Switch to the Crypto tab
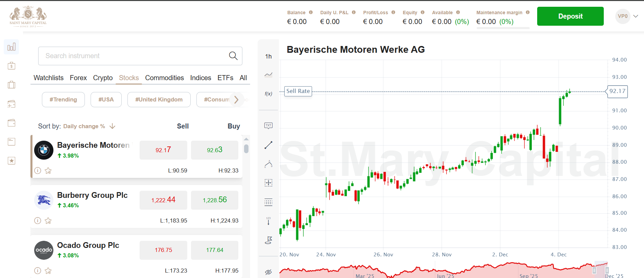This screenshot has height=278, width=644. [103, 78]
